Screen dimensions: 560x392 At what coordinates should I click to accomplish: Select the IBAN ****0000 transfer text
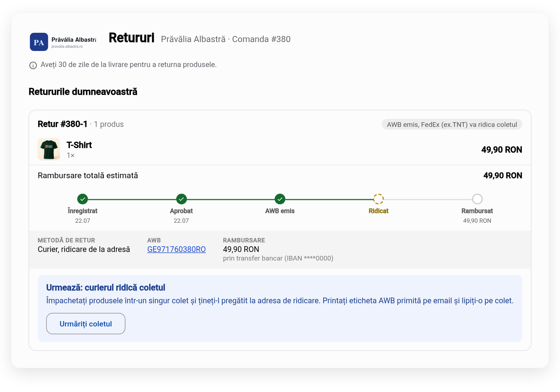coord(278,258)
